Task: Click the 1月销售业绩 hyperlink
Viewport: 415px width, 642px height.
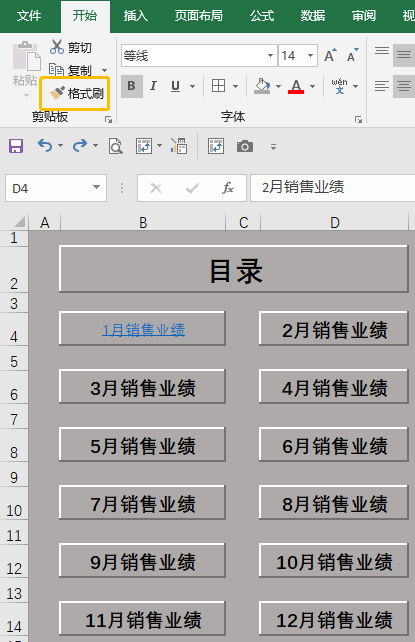Action: point(143,330)
